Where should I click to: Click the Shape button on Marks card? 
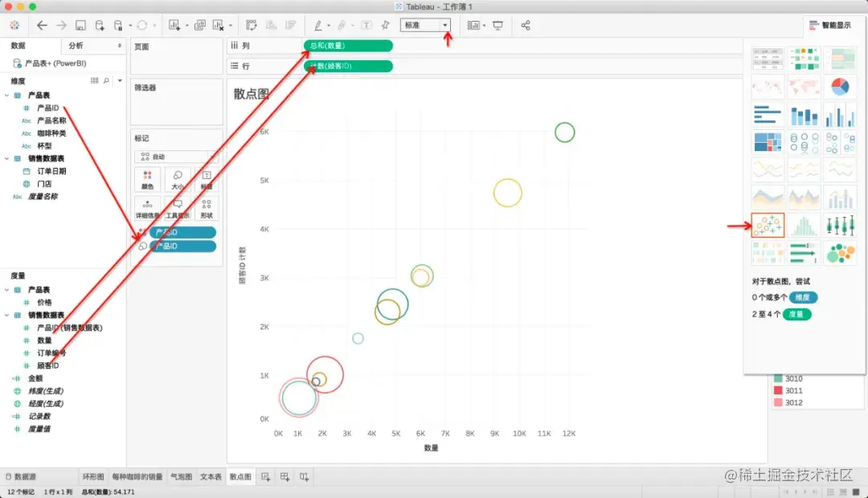click(x=207, y=209)
